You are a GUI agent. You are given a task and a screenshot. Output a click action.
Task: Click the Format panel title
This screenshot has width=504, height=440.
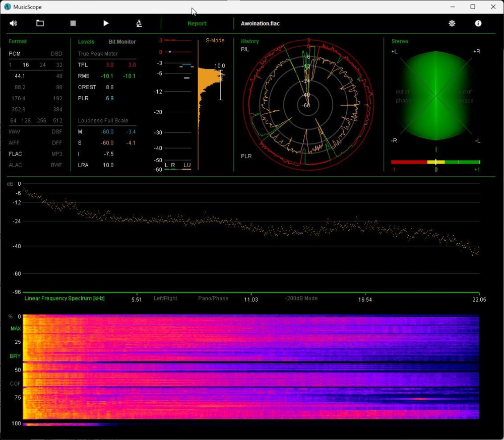point(18,41)
